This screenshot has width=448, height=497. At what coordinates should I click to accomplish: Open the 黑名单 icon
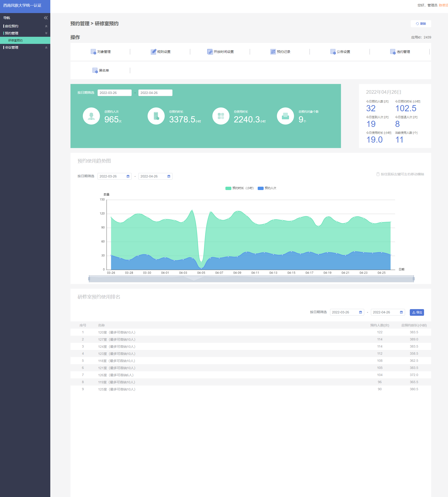(x=95, y=70)
